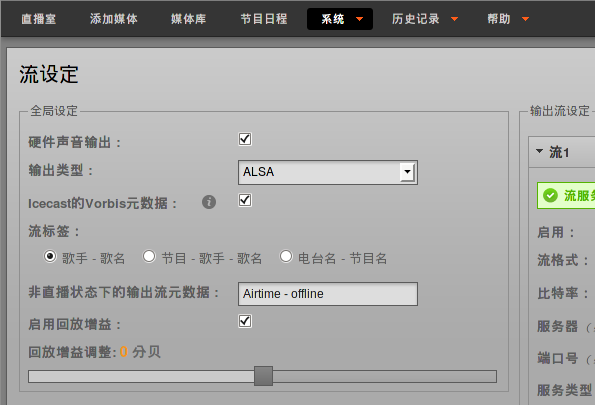This screenshot has width=595, height=405.
Task: Select the 歌手 - 歌名 radio option
Action: click(50, 256)
